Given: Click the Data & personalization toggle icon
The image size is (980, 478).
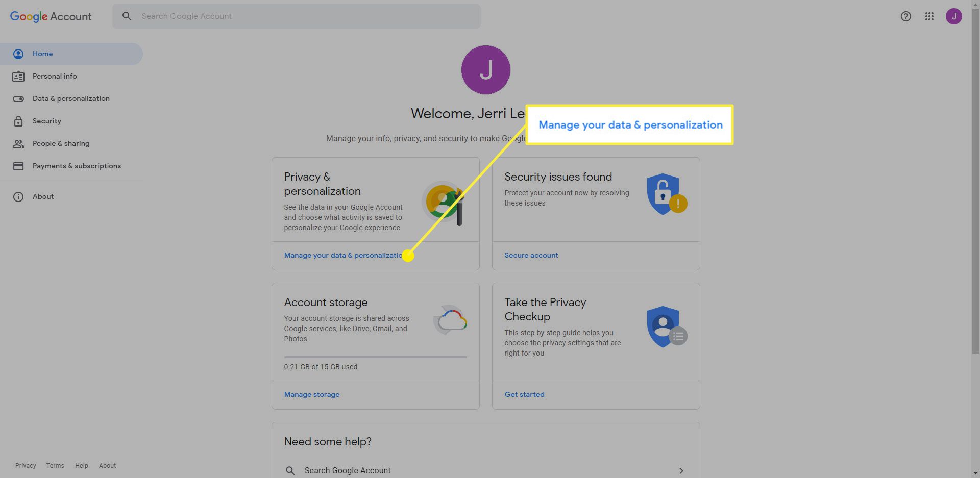Looking at the screenshot, I should coord(18,99).
